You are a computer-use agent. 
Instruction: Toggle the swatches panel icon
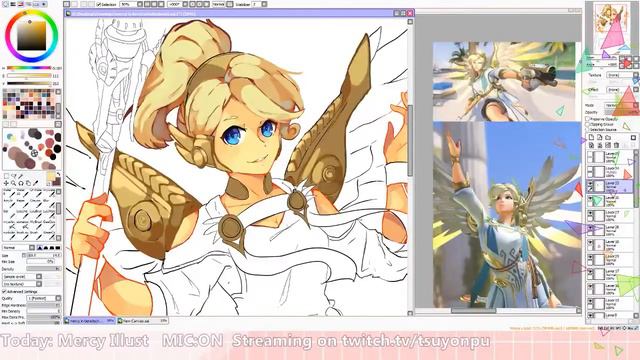(x=36, y=4)
